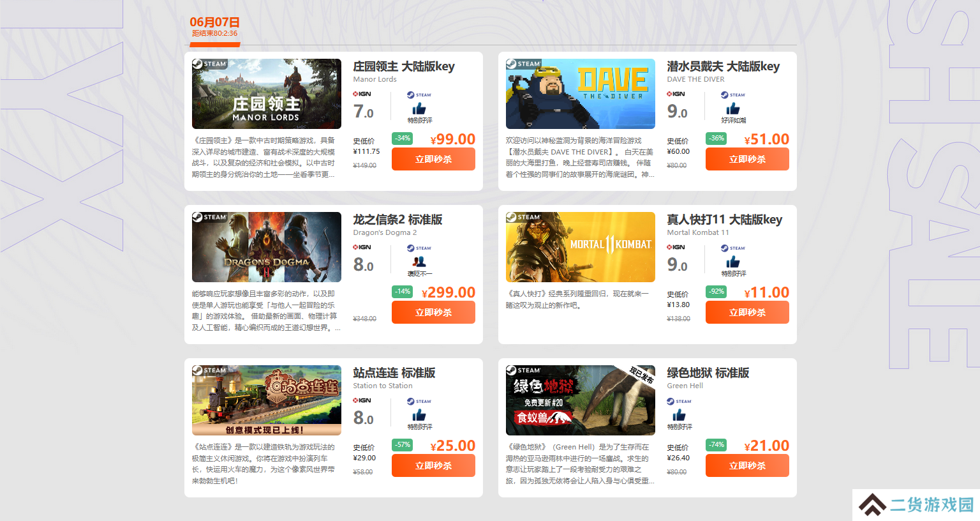The height and width of the screenshot is (521, 980).
Task: Click IGN logo on Dragon's Dogma 2 card
Action: coord(362,247)
